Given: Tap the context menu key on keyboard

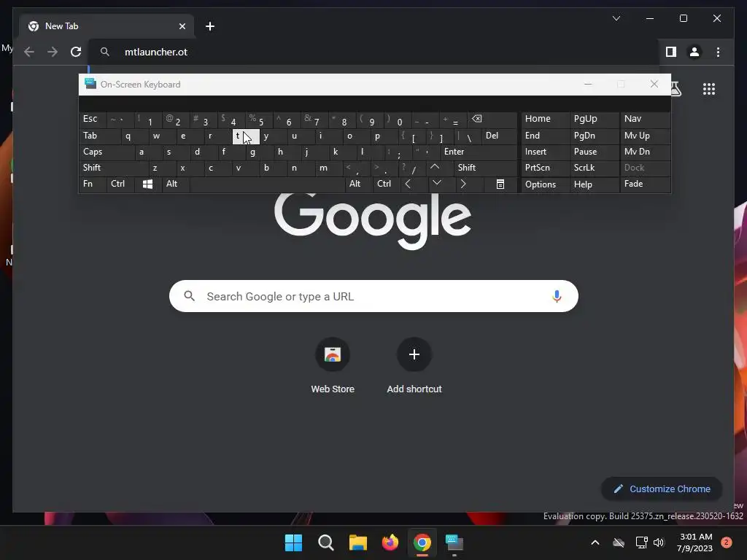Looking at the screenshot, I should (x=500, y=184).
